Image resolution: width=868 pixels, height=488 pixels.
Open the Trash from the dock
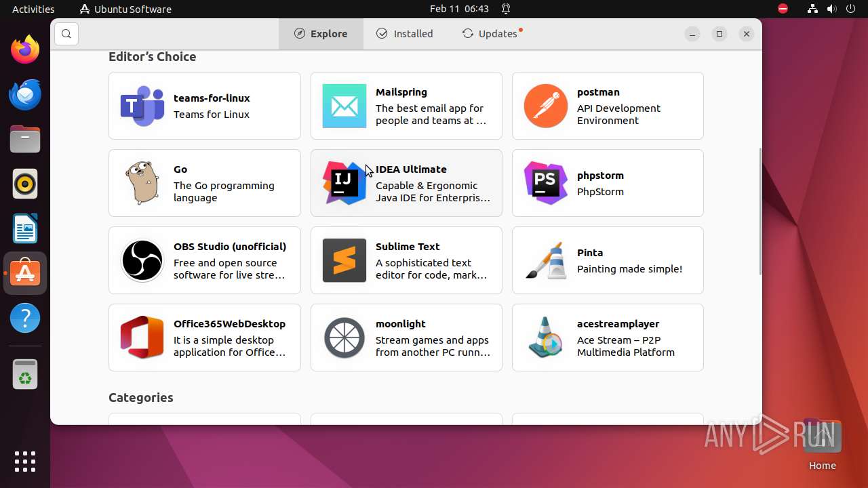25,374
